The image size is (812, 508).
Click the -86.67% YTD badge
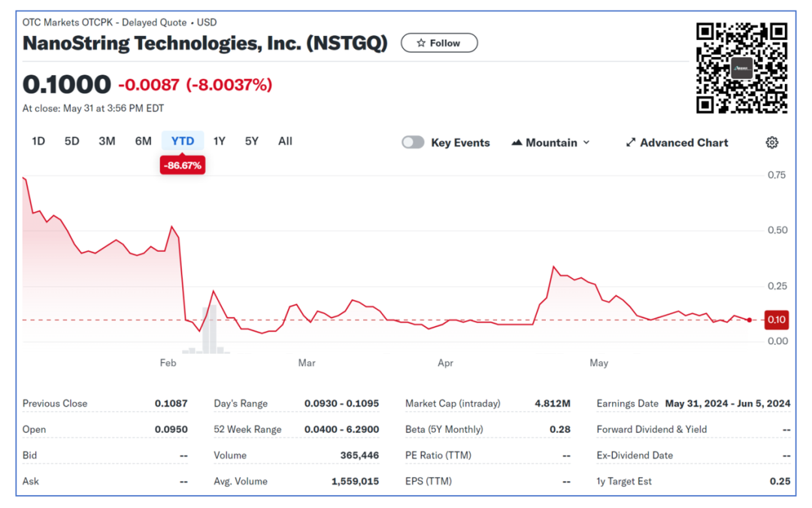coord(182,165)
